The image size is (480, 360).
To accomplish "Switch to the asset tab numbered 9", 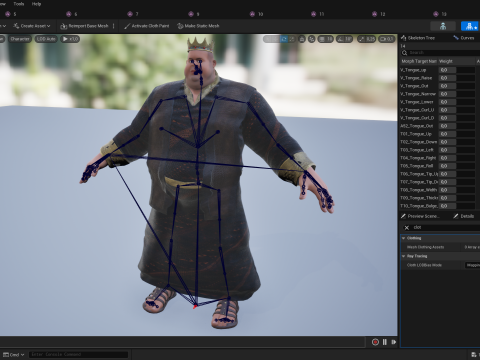I will [x=194, y=14].
